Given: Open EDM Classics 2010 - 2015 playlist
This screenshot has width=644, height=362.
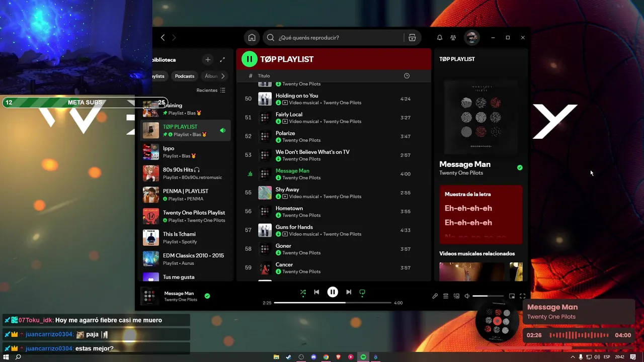Looking at the screenshot, I should (x=186, y=259).
